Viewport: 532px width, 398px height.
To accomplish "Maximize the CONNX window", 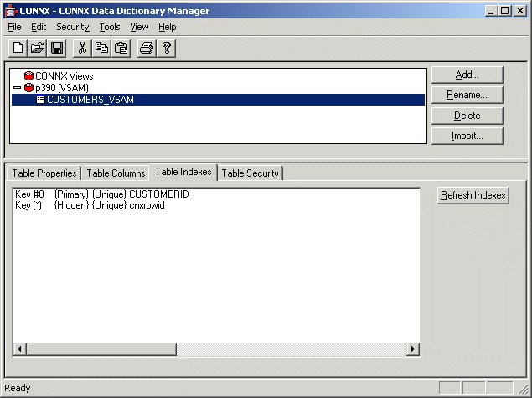I will click(504, 11).
